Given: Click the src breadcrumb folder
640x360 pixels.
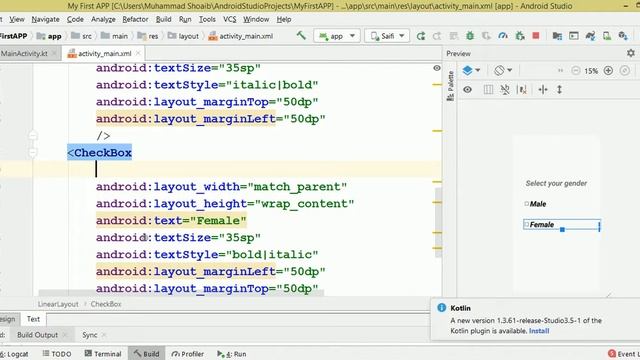Looking at the screenshot, I should pos(81,36).
